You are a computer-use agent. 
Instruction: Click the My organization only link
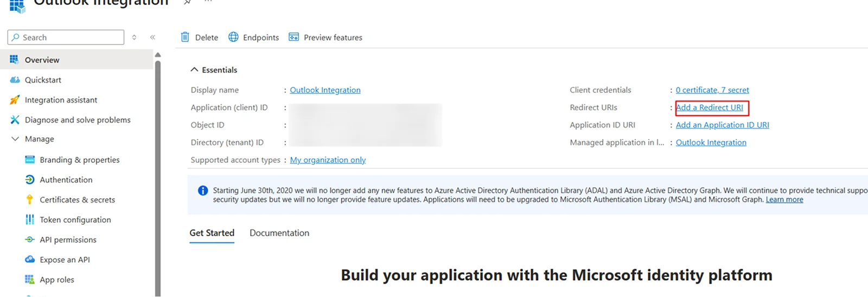point(328,160)
